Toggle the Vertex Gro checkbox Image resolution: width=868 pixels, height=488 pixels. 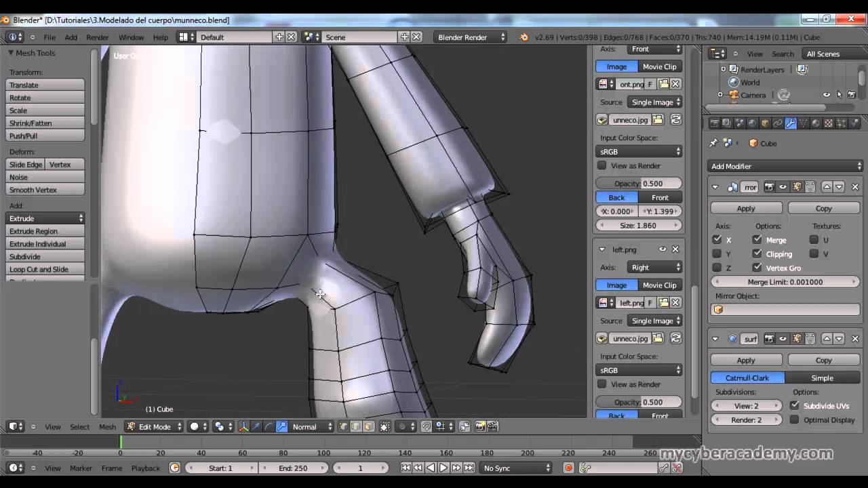tap(757, 268)
